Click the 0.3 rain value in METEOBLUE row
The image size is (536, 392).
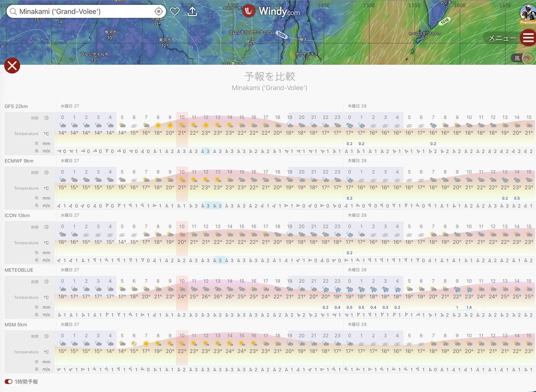[385, 307]
